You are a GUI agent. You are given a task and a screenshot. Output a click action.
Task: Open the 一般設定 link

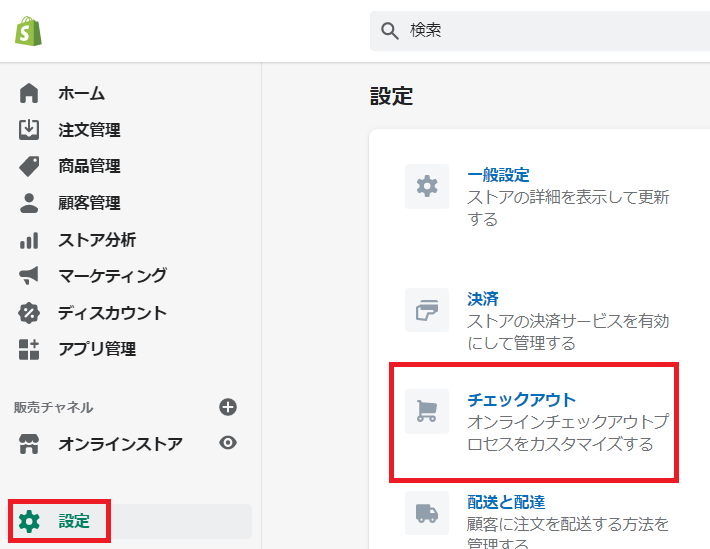498,175
